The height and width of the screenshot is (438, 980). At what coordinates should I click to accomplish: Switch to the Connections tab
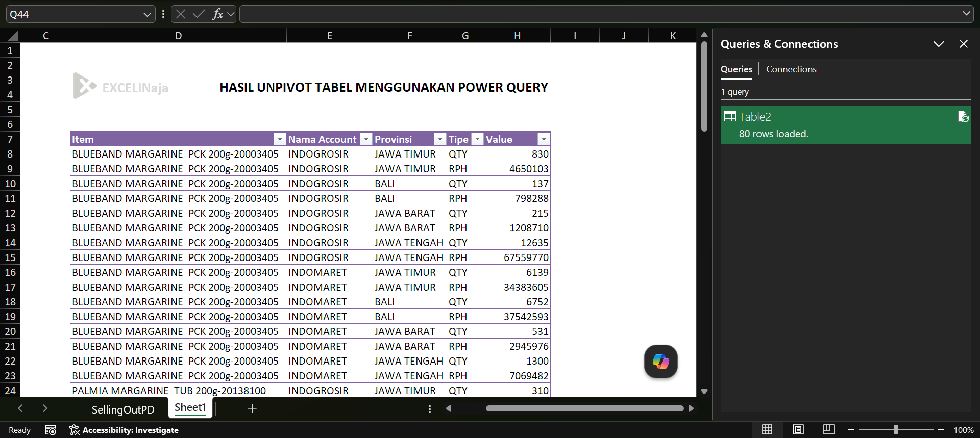click(x=791, y=69)
